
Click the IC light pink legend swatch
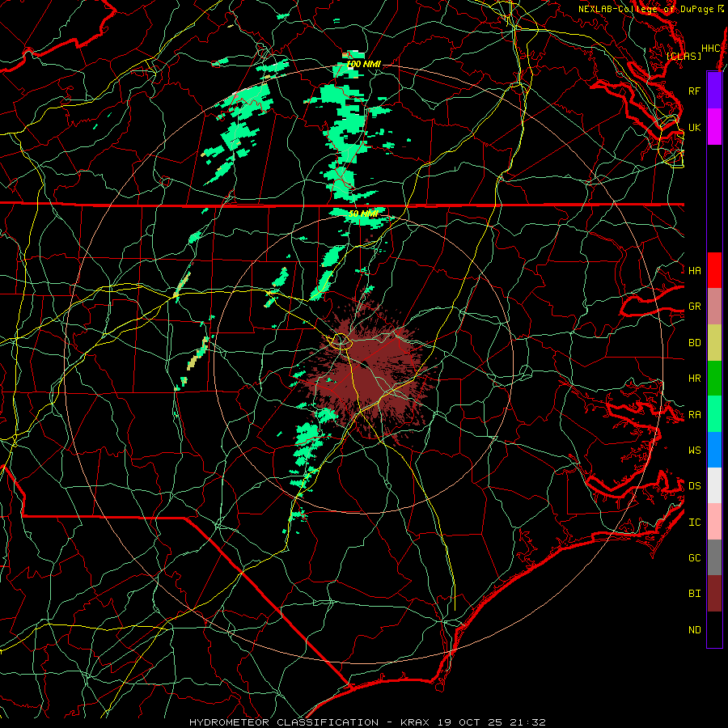[714, 522]
